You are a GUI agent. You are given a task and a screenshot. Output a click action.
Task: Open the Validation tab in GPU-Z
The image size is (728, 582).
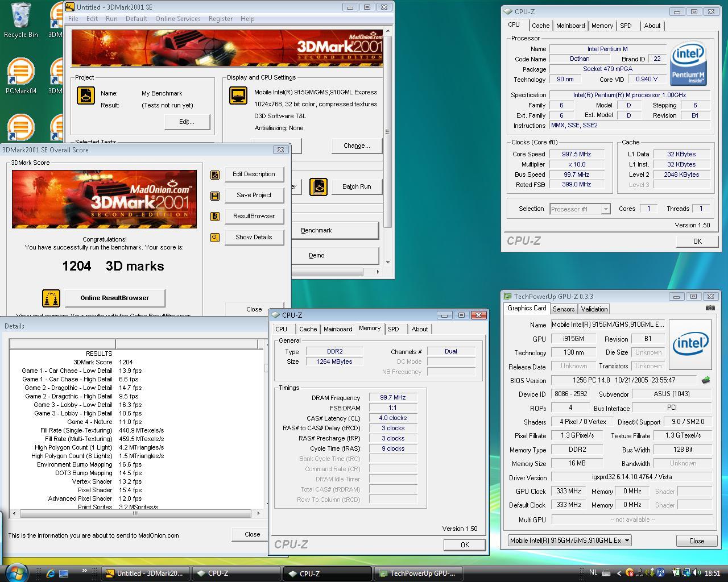pyautogui.click(x=594, y=309)
